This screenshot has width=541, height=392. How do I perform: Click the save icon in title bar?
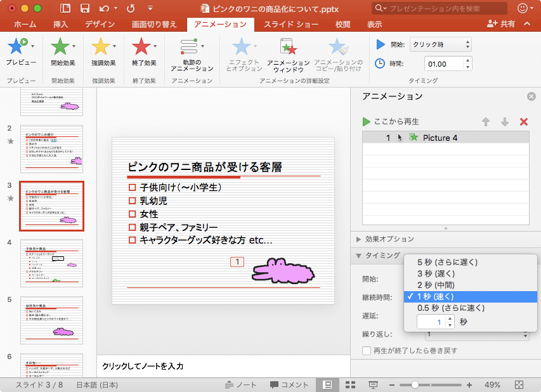click(84, 8)
